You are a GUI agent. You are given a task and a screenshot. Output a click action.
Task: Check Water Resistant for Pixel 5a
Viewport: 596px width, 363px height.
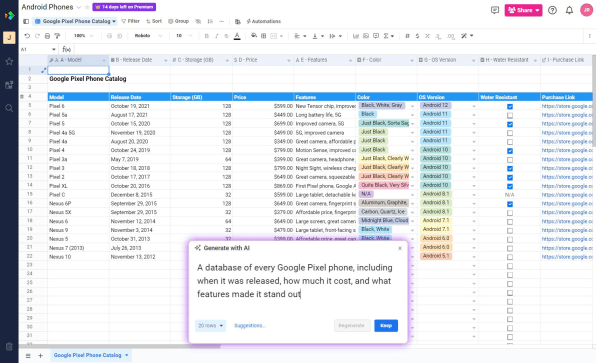pos(510,115)
